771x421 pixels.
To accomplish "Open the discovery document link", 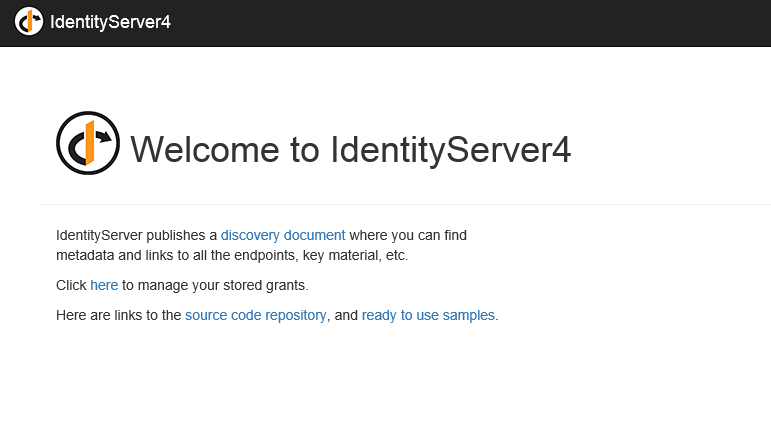I will [x=283, y=235].
